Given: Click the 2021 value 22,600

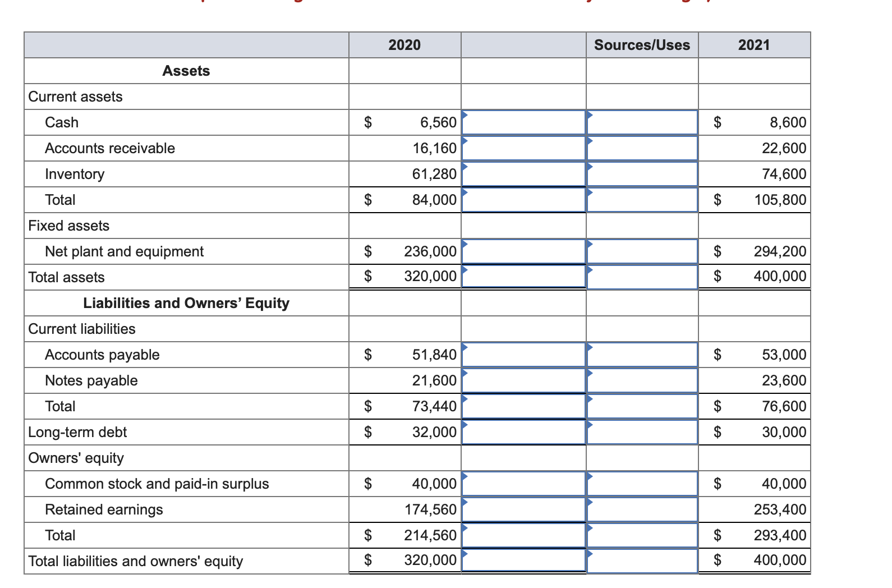Looking at the screenshot, I should [x=784, y=148].
